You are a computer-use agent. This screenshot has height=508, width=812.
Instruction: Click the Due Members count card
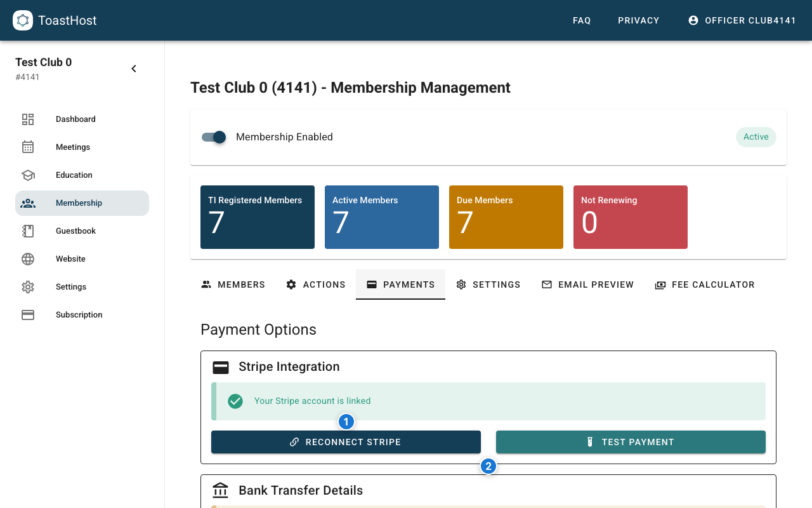pyautogui.click(x=506, y=217)
